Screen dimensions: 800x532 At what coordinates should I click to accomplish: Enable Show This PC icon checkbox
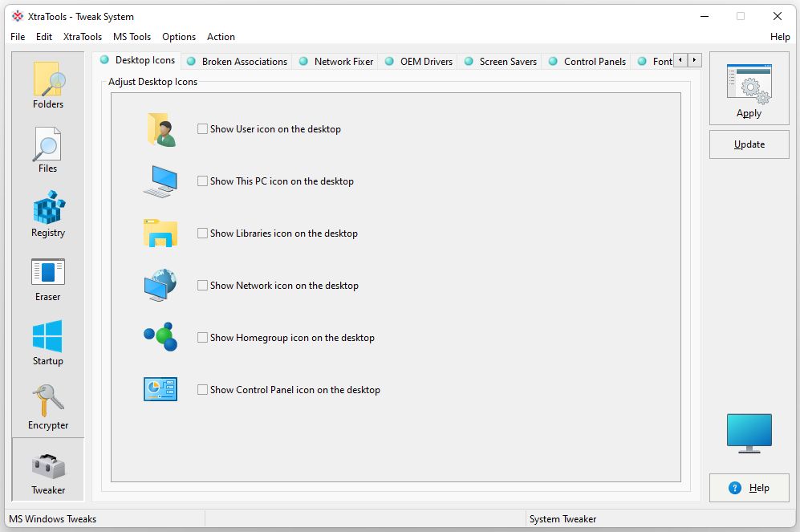coord(202,181)
